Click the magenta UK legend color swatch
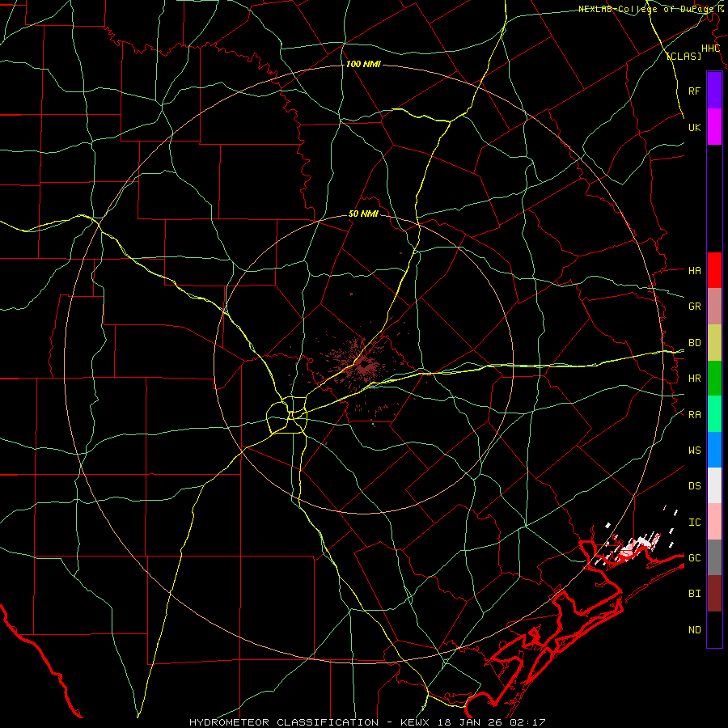Viewport: 728px width, 728px height. 714,127
